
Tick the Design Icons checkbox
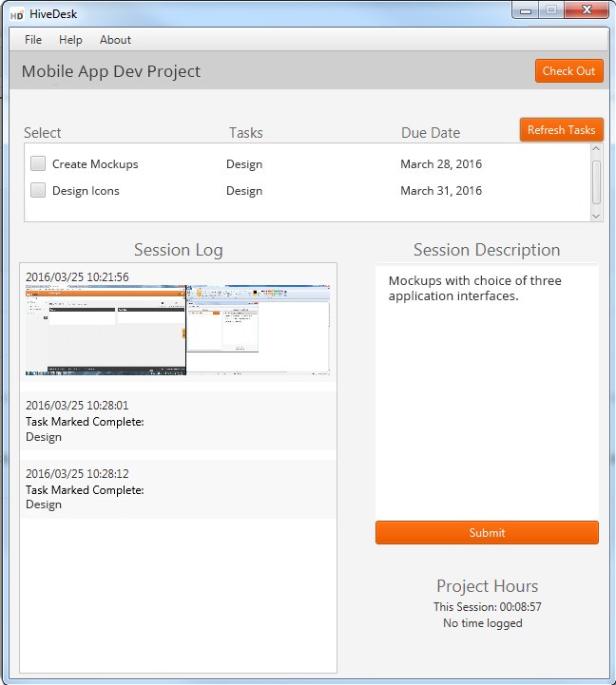click(x=38, y=190)
